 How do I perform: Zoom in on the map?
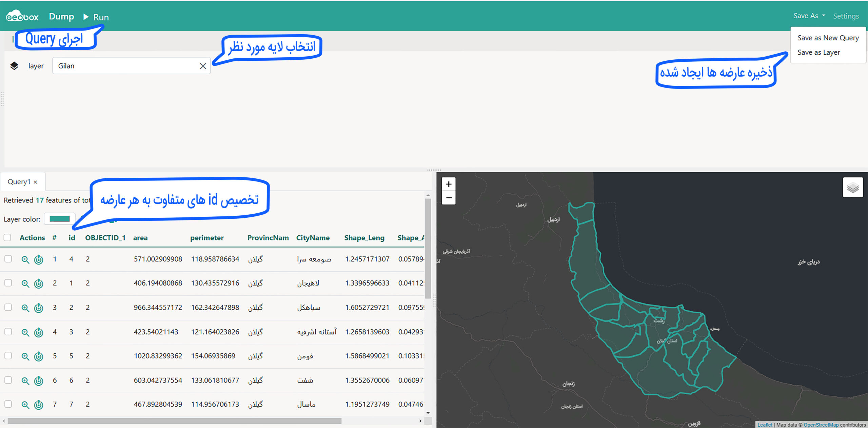448,184
